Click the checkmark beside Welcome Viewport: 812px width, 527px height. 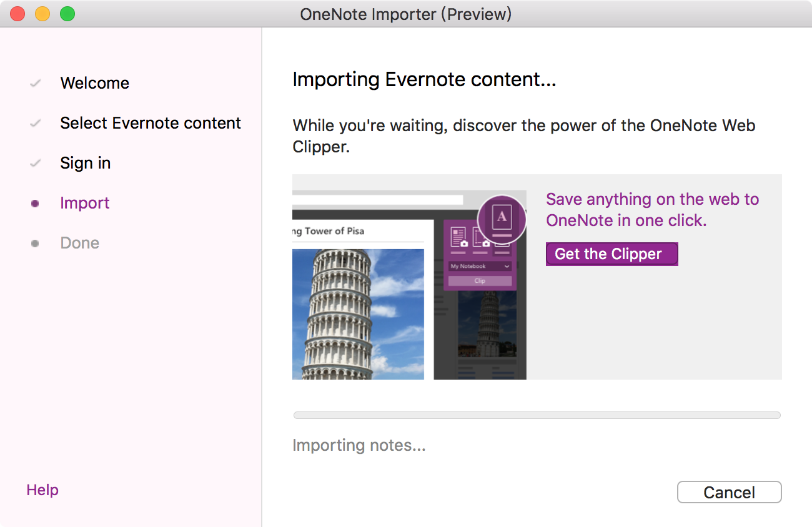pyautogui.click(x=36, y=83)
